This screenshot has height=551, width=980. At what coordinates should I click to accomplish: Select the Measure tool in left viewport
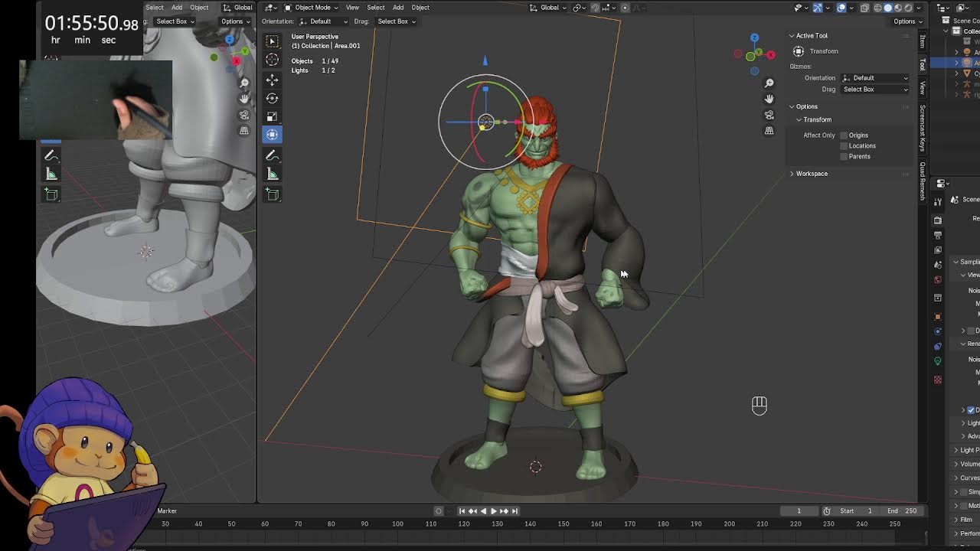pos(51,174)
